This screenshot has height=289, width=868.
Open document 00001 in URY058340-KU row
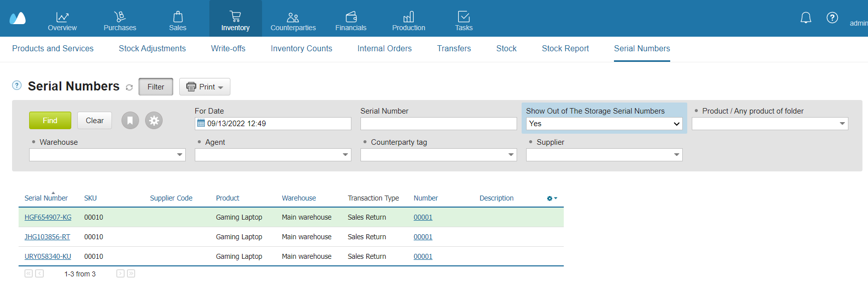pos(423,256)
